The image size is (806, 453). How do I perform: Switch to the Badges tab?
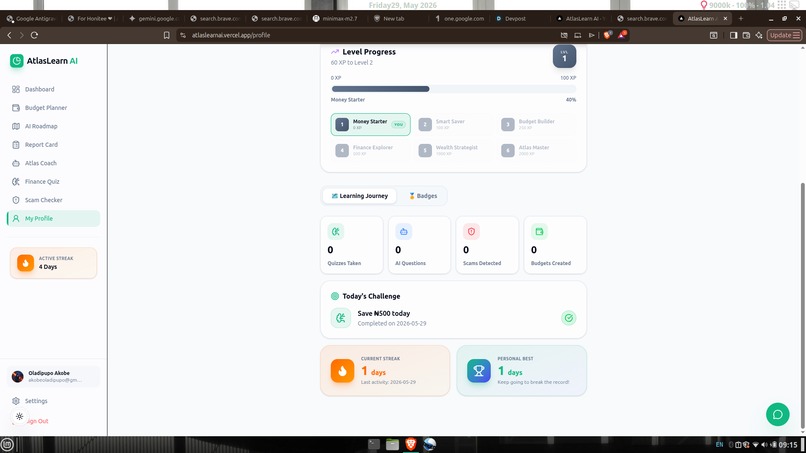click(423, 196)
